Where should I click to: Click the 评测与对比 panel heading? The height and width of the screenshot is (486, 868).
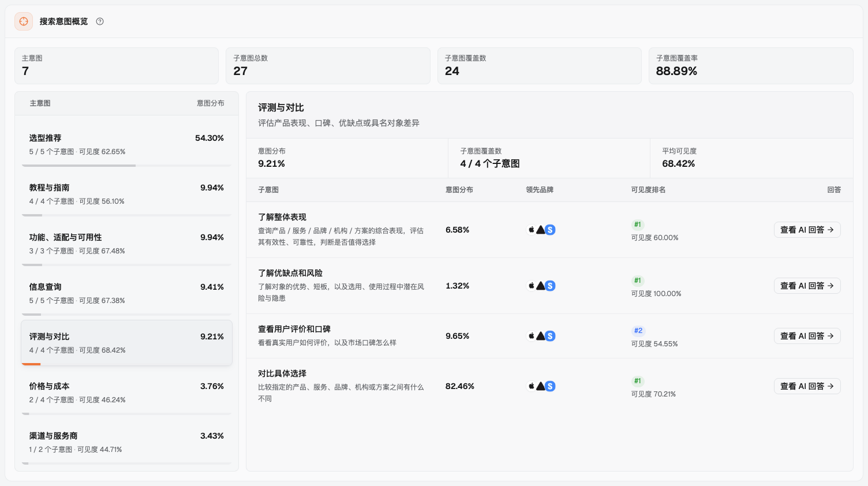(x=281, y=108)
